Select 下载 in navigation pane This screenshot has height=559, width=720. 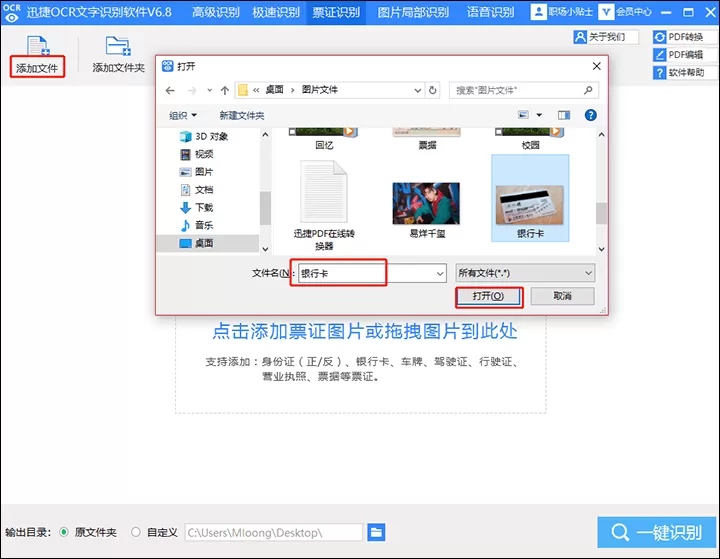click(x=197, y=208)
